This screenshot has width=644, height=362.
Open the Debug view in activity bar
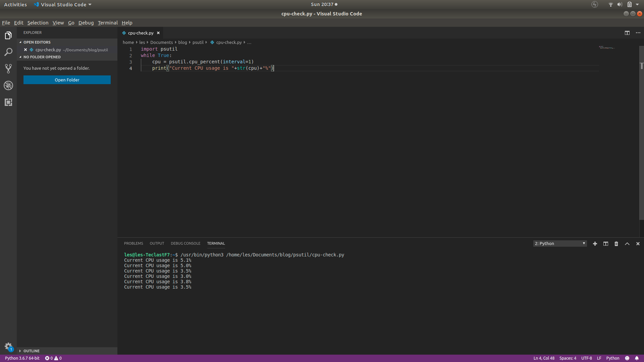coord(8,85)
